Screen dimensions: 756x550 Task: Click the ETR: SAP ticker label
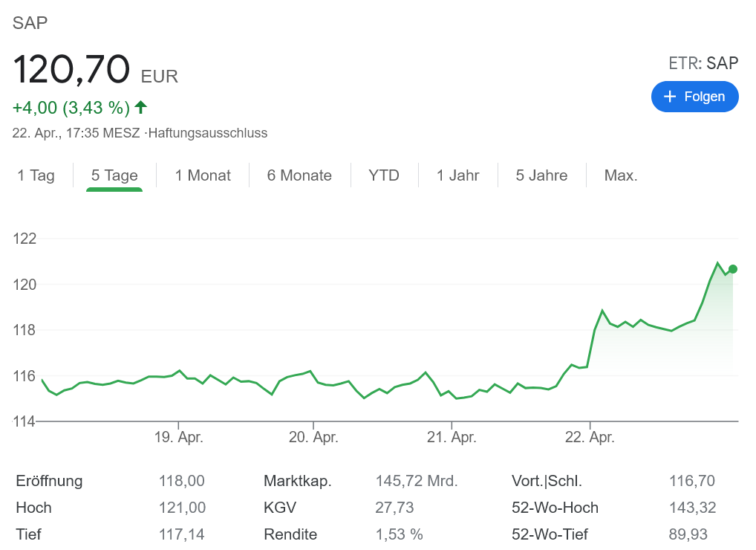tap(703, 63)
